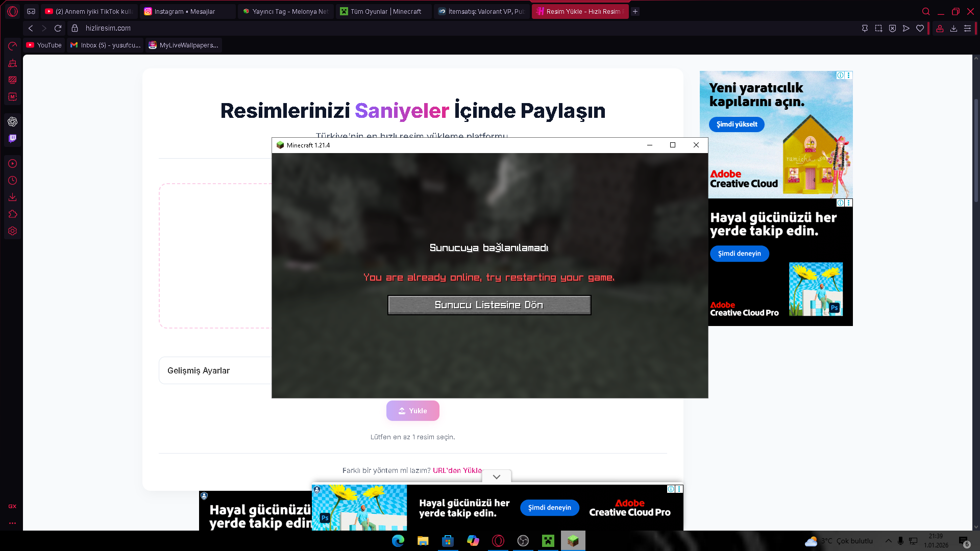This screenshot has height=551, width=980.
Task: Open a new tab with the plus button
Action: [635, 11]
